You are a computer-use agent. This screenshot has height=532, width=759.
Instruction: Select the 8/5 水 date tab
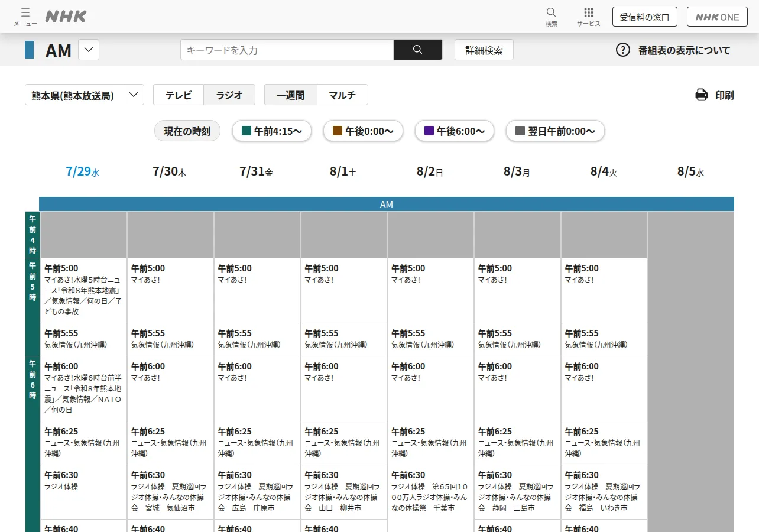[690, 172]
